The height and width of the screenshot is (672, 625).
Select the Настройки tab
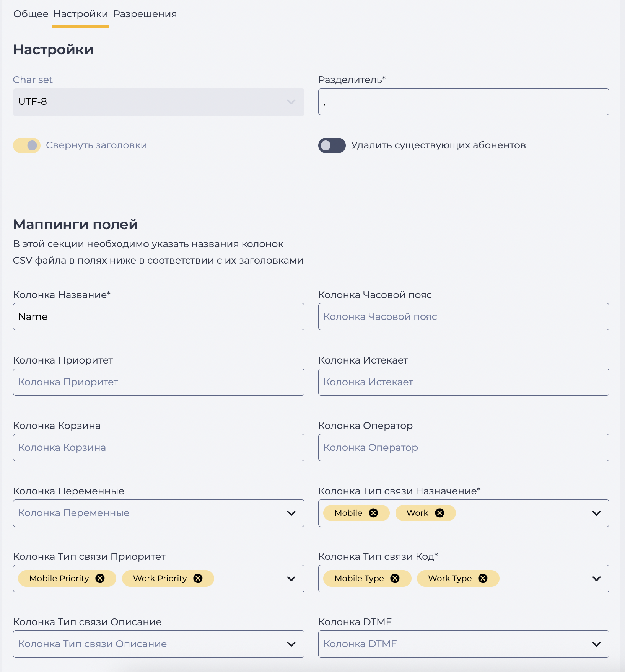(81, 14)
